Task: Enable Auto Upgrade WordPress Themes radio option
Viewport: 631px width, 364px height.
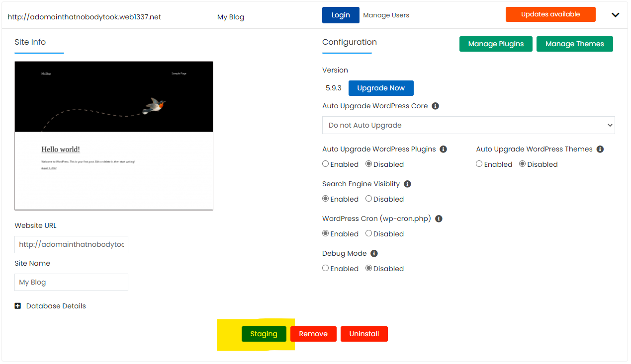Action: [x=479, y=164]
